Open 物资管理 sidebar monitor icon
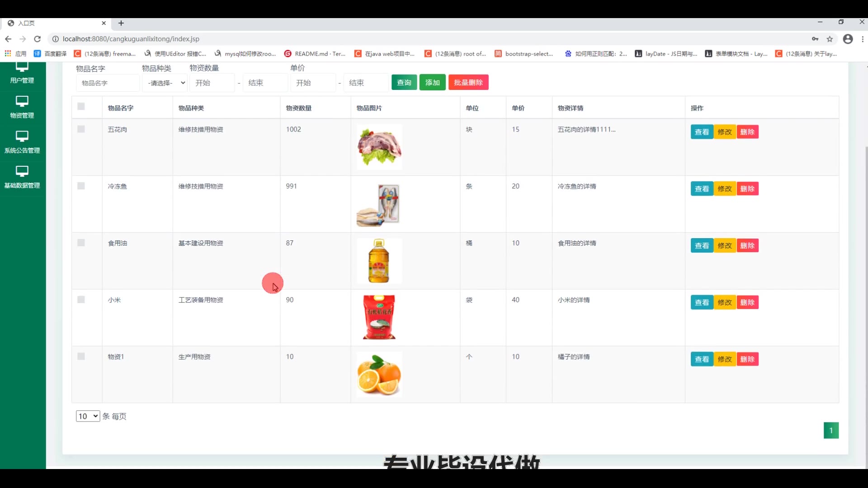The width and height of the screenshot is (868, 488). point(22,101)
